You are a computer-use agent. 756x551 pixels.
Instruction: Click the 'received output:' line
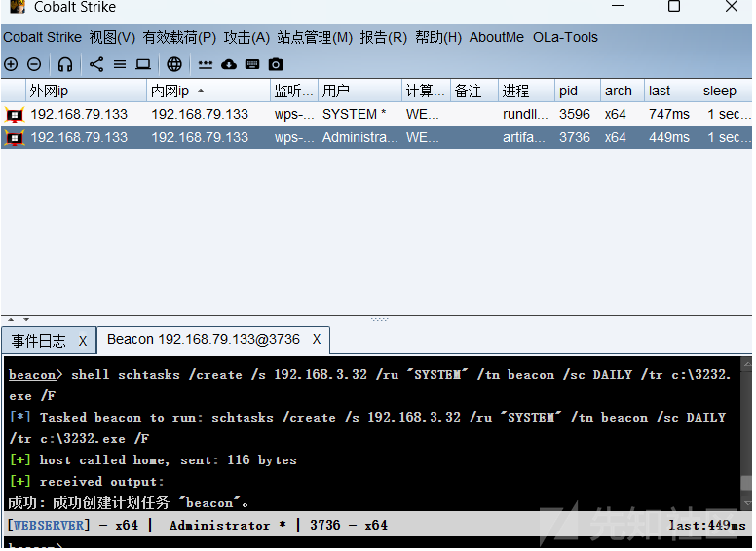(88, 482)
